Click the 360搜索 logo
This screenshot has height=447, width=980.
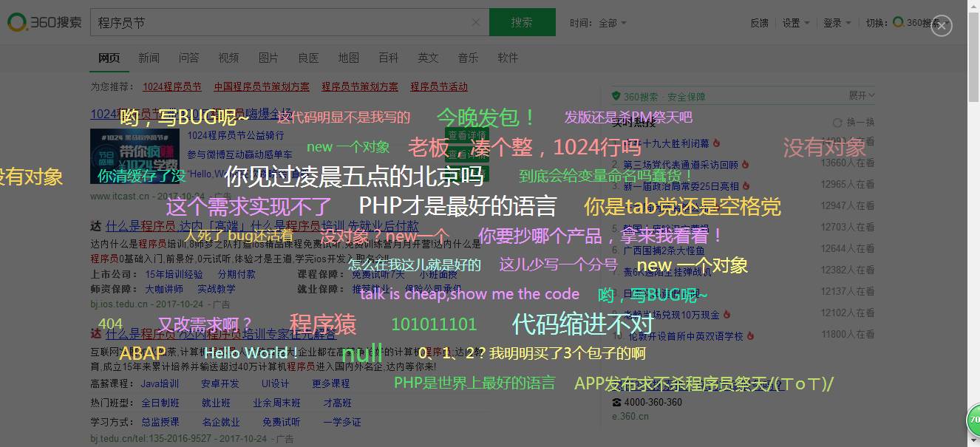pos(44,22)
